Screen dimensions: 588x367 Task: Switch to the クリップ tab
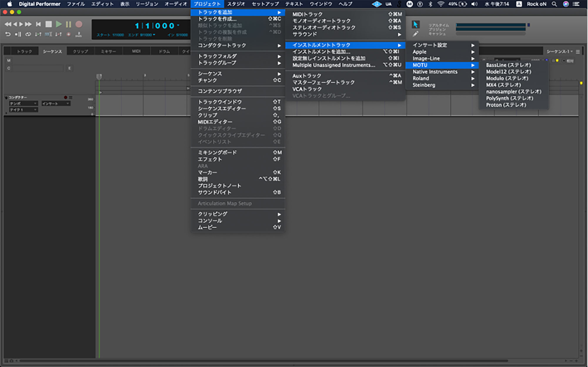pos(80,51)
